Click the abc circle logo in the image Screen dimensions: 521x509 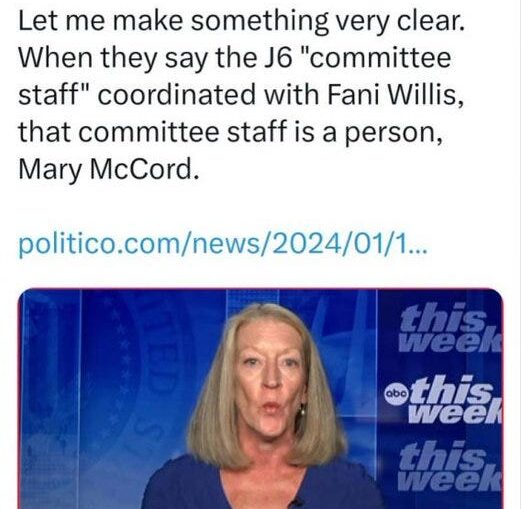click(x=396, y=394)
